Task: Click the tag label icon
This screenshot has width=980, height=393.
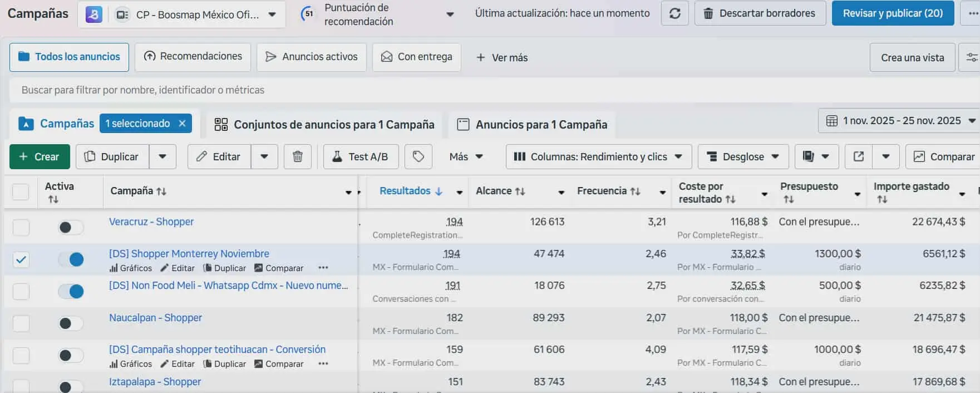Action: [418, 157]
